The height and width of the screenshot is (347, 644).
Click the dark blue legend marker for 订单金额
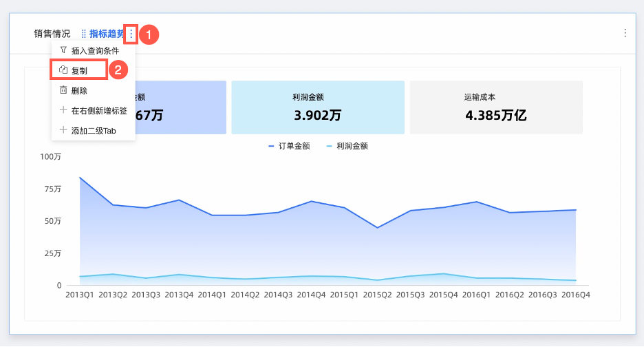pyautogui.click(x=272, y=146)
